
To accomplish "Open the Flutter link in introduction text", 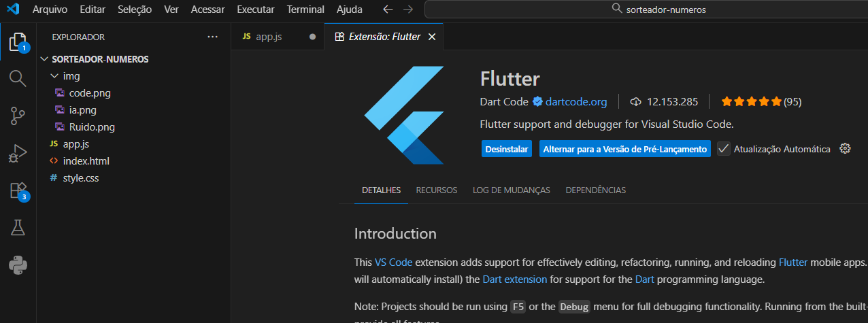I will [793, 262].
